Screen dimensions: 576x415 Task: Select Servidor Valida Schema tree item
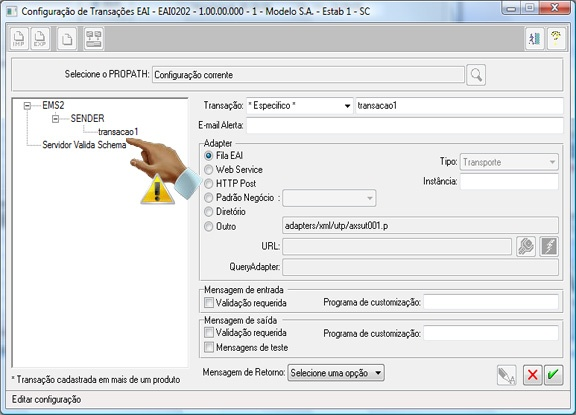pos(84,145)
